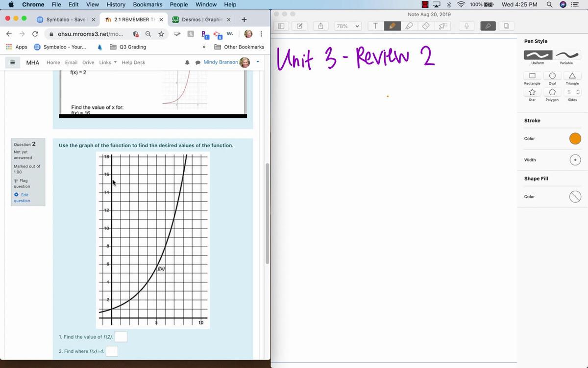Open the Help Desk link
The height and width of the screenshot is (368, 588).
click(x=133, y=62)
